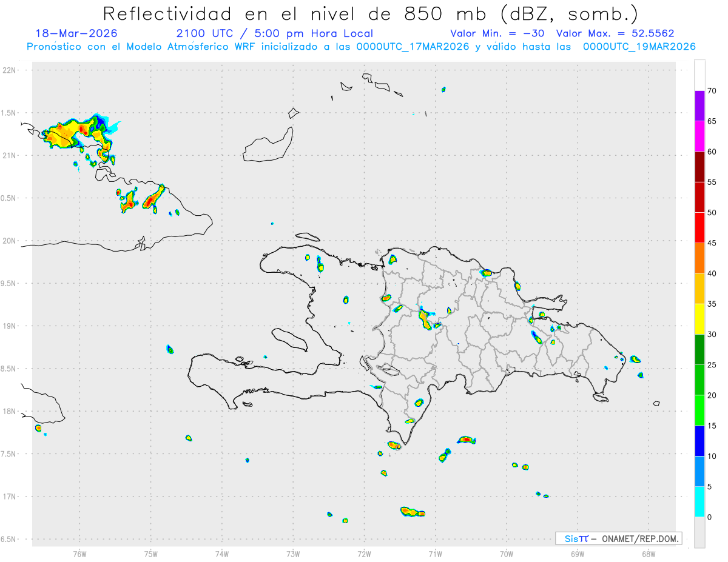The height and width of the screenshot is (562, 728).
Task: Pick the yellow 30-35 dBZ colorbar segment
Action: (699, 319)
